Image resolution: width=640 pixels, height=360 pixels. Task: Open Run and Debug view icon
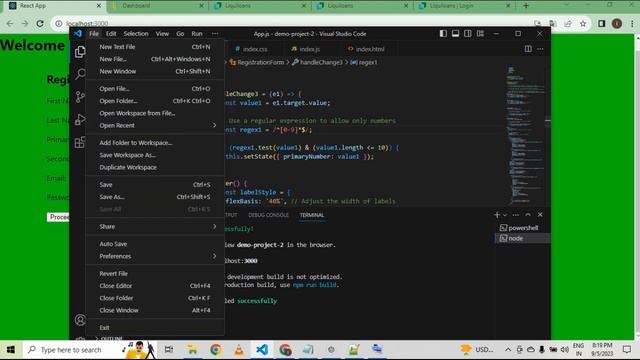pyautogui.click(x=80, y=119)
